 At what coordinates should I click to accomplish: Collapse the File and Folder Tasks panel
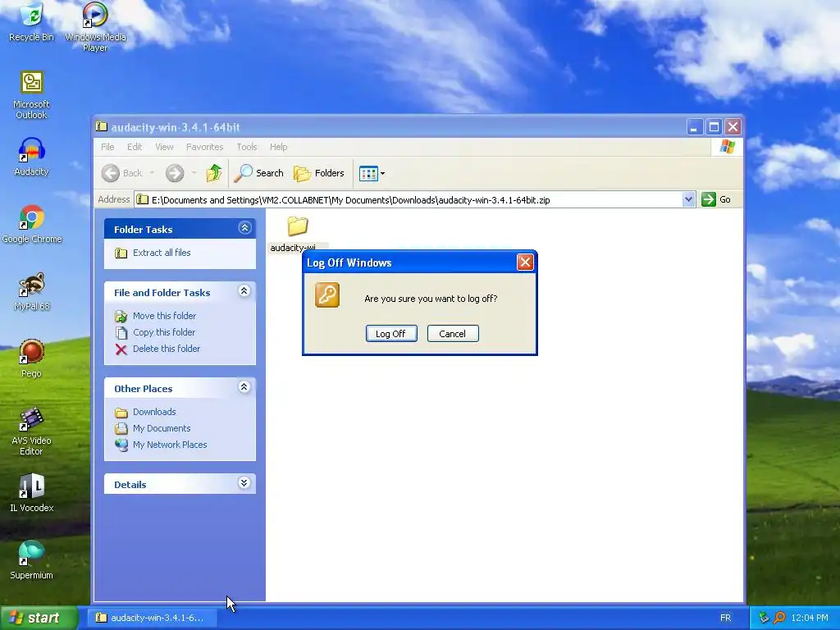(244, 291)
